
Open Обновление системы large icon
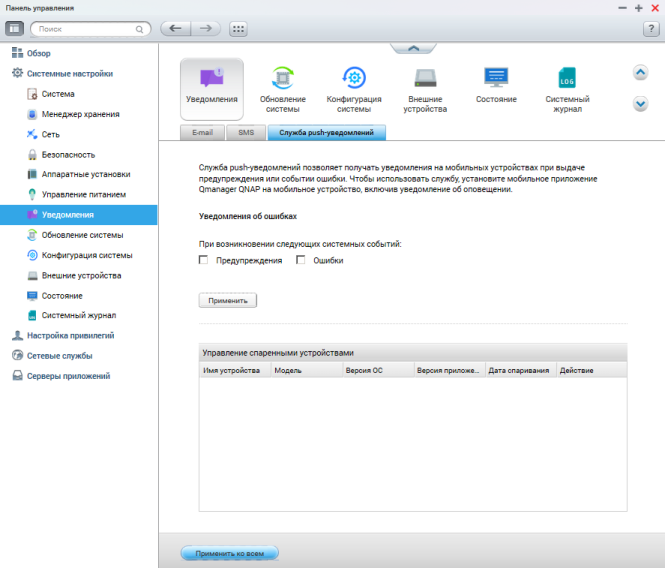tap(282, 89)
